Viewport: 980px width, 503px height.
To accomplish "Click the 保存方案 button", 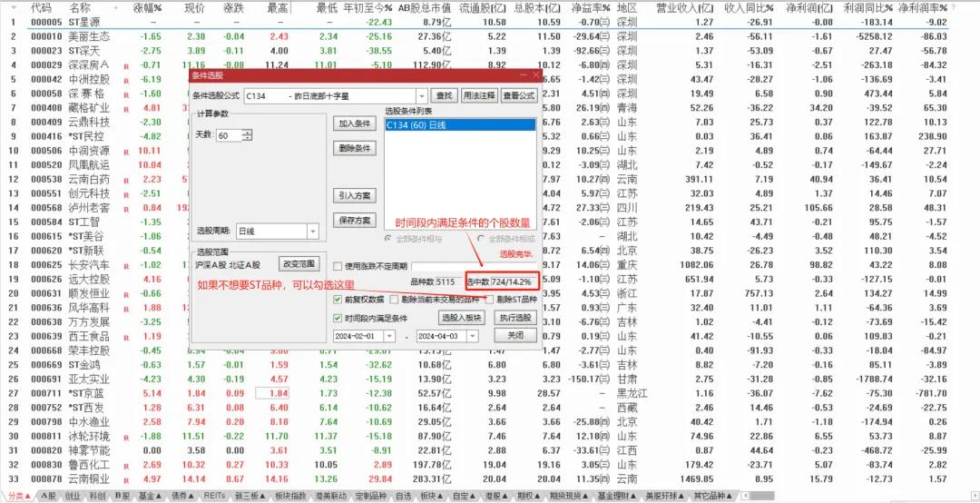I will point(355,221).
